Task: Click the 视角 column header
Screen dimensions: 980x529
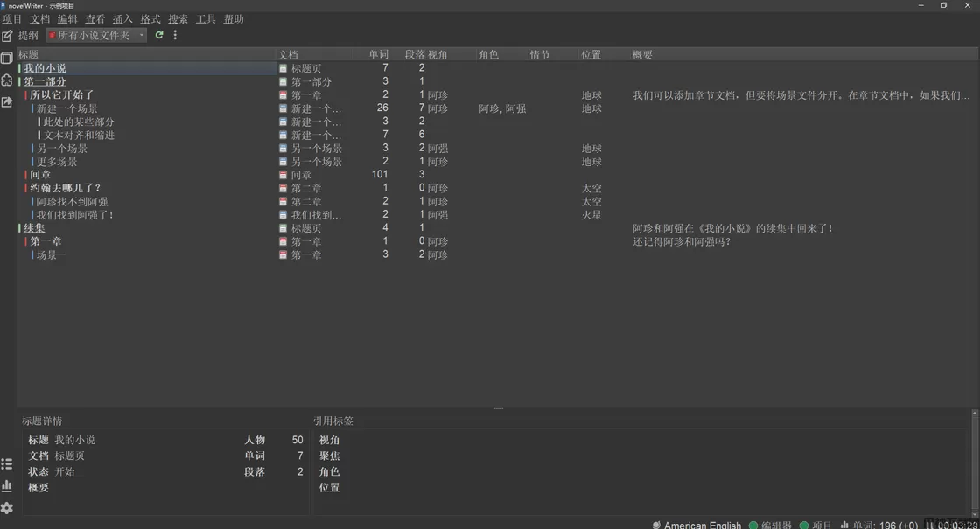Action: [437, 55]
